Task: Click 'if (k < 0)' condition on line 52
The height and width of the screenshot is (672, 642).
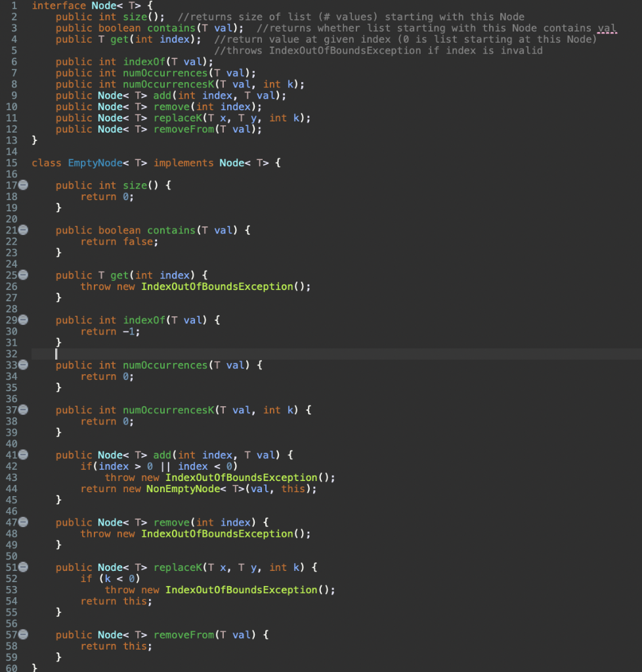Action: click(x=110, y=579)
